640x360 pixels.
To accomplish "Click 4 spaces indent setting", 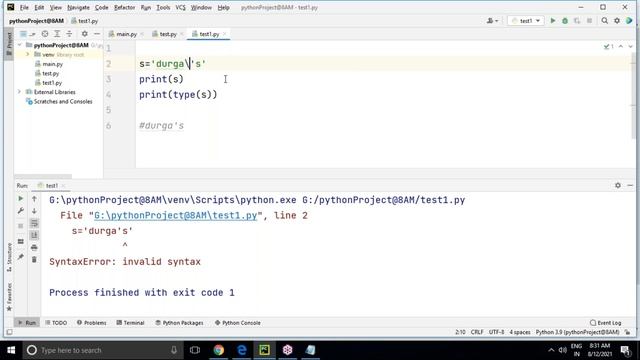I will [520, 332].
